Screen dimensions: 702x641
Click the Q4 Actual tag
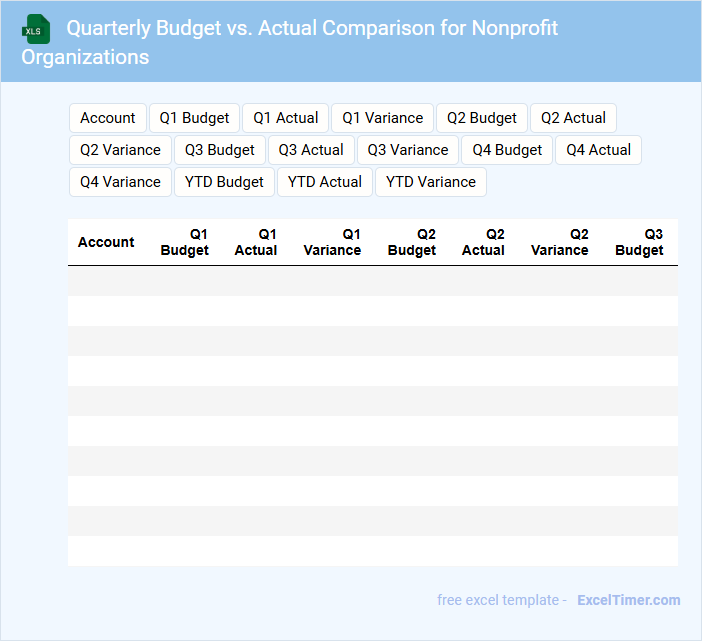[x=598, y=150]
